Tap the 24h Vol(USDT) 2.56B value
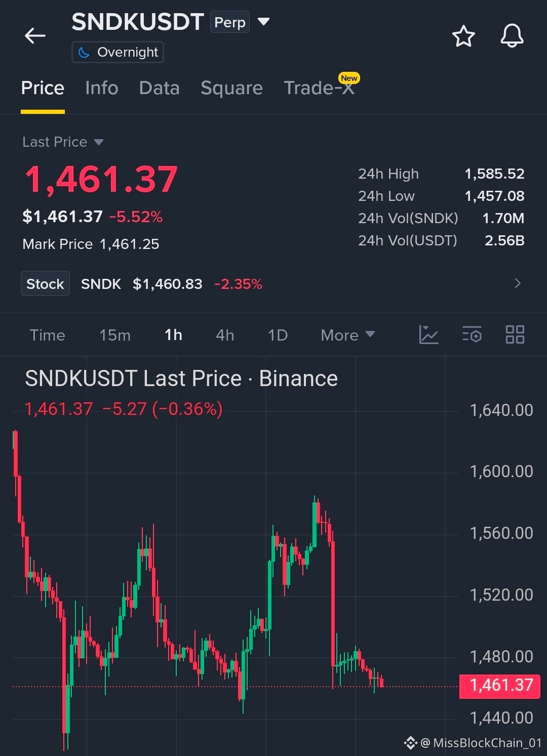547x756 pixels. pos(504,240)
